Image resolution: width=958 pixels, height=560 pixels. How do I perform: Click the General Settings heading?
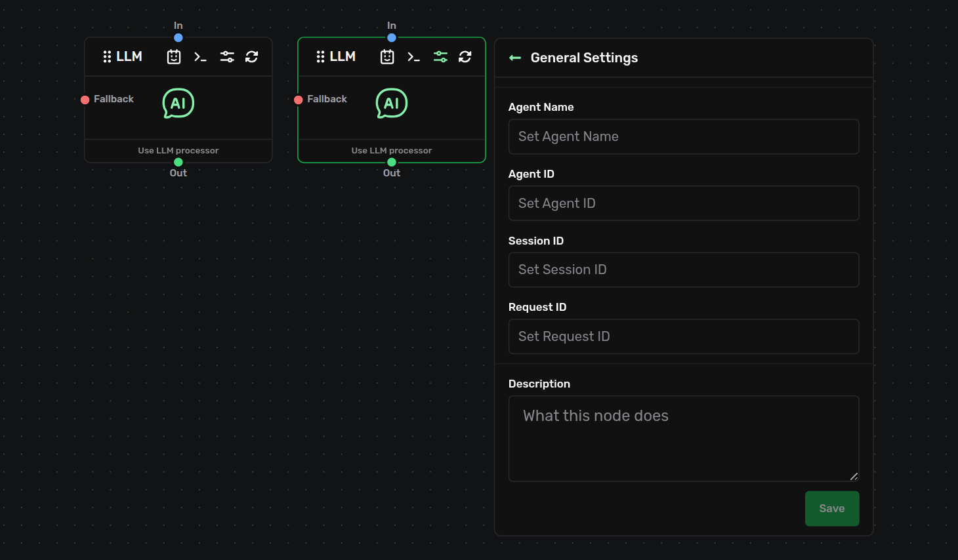pos(584,58)
